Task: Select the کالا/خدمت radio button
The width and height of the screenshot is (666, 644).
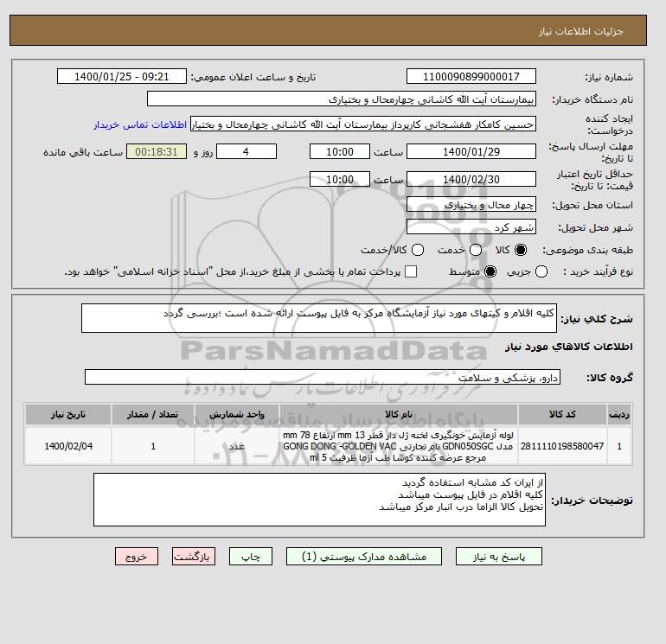Action: click(x=418, y=250)
